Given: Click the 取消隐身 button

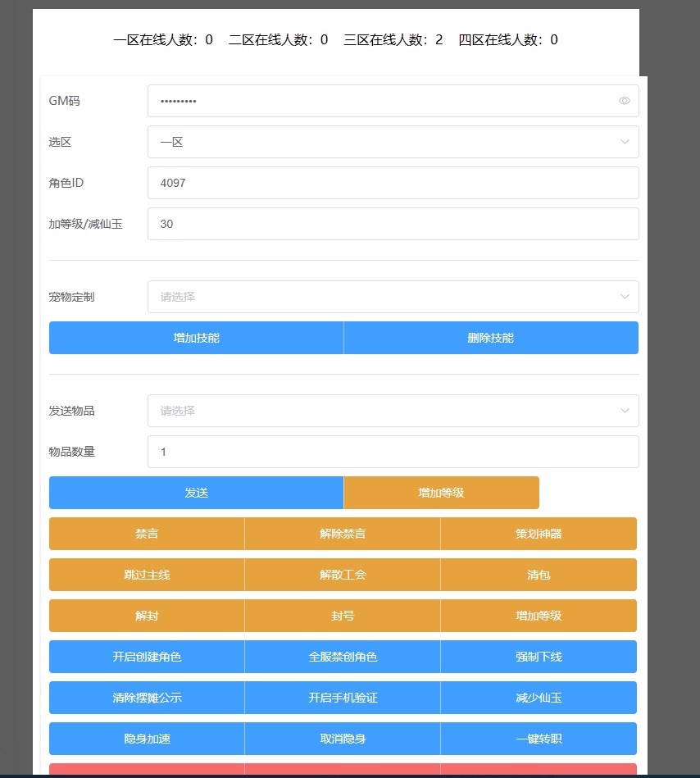Looking at the screenshot, I should 343,739.
